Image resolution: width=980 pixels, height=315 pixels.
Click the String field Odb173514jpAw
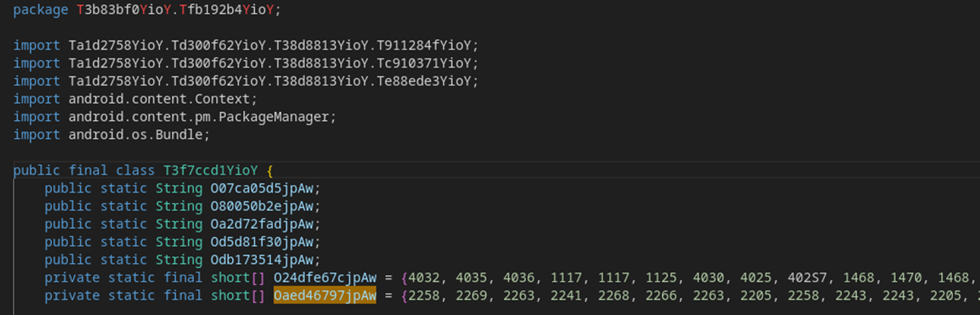pyautogui.click(x=261, y=260)
